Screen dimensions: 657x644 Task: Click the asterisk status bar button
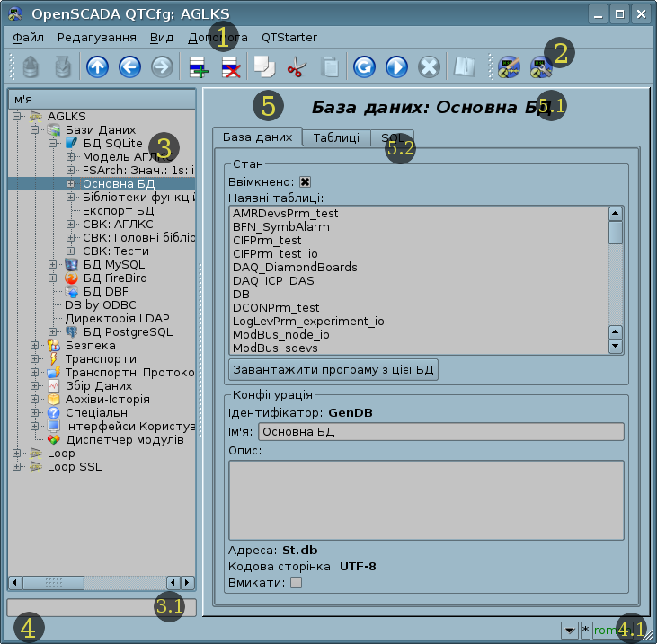(585, 630)
